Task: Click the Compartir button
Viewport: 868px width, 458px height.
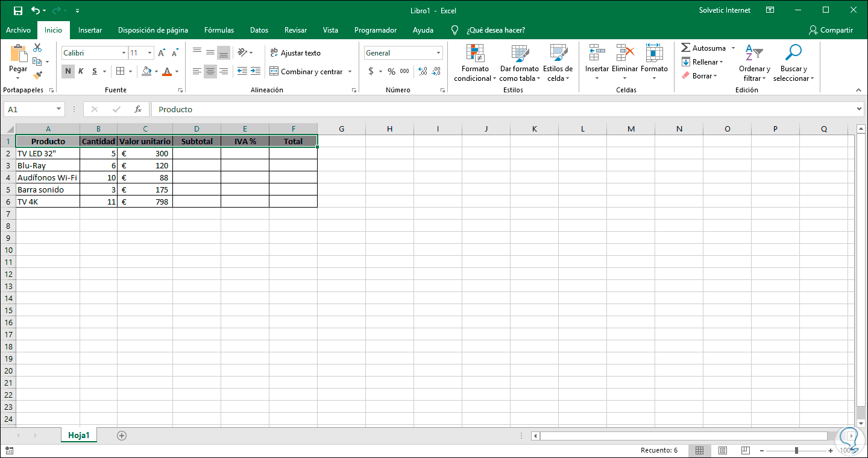Action: [831, 30]
